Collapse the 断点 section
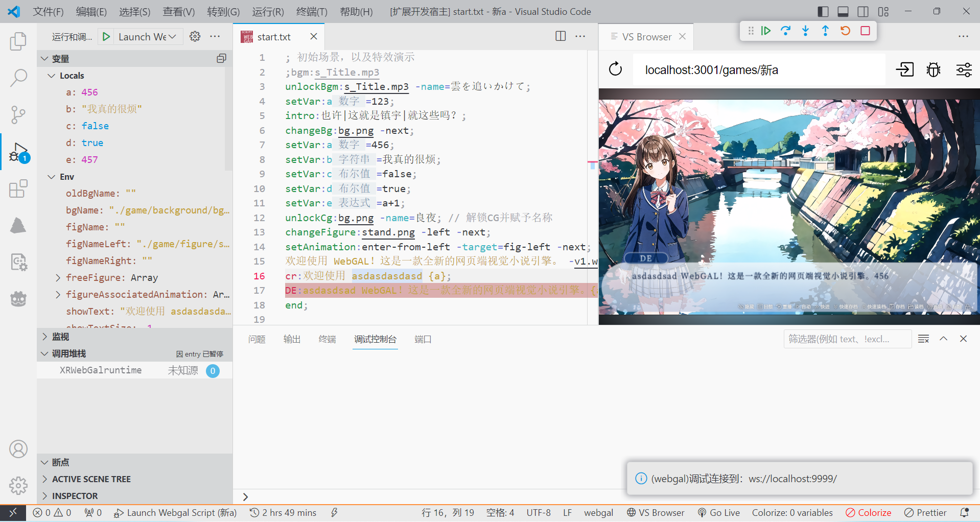Image resolution: width=980 pixels, height=522 pixels. (44, 462)
